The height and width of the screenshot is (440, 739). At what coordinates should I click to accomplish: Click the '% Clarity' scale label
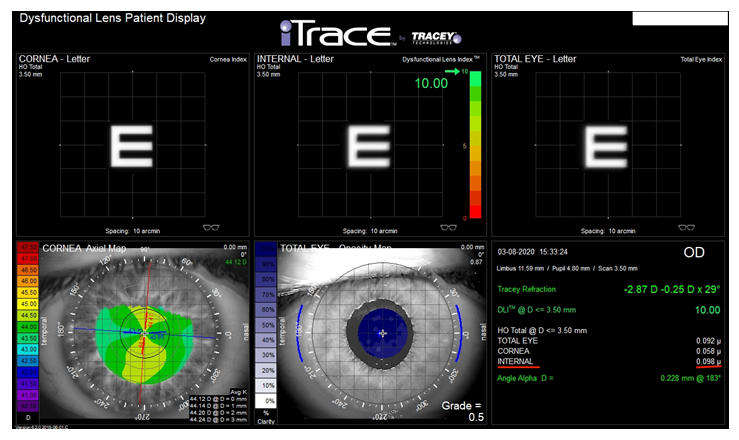point(266,417)
